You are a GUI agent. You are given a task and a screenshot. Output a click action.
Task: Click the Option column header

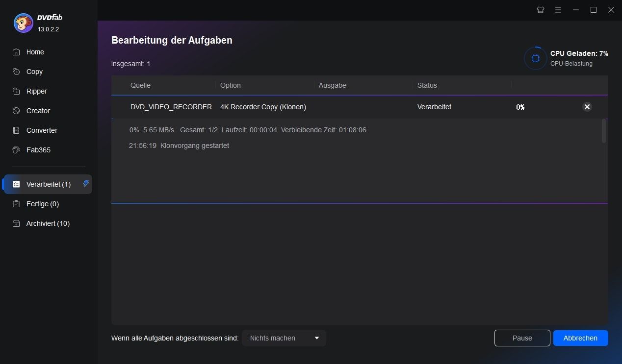point(231,85)
